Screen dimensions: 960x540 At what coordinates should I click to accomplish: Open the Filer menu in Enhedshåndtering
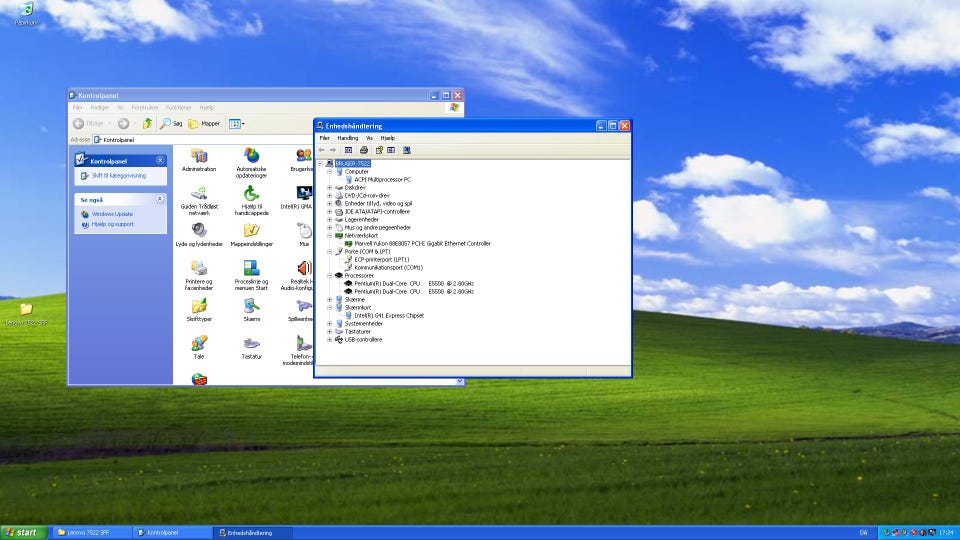[x=324, y=138]
